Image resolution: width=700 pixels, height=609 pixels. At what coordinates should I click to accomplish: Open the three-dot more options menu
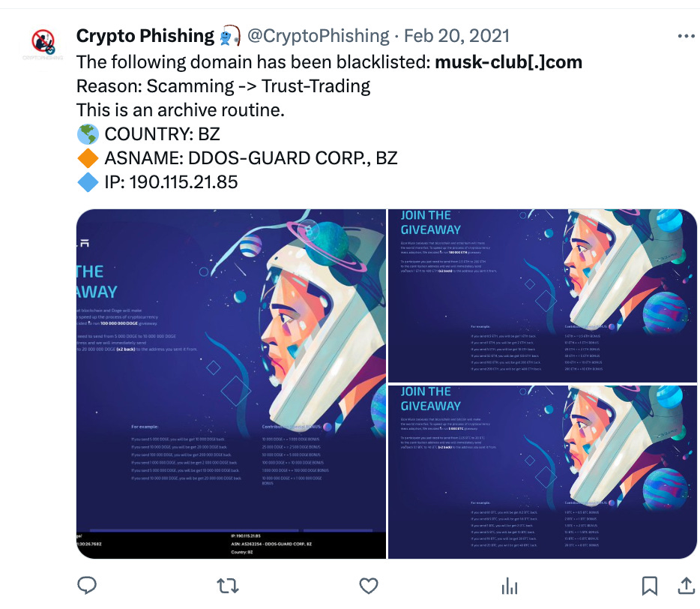click(x=687, y=36)
